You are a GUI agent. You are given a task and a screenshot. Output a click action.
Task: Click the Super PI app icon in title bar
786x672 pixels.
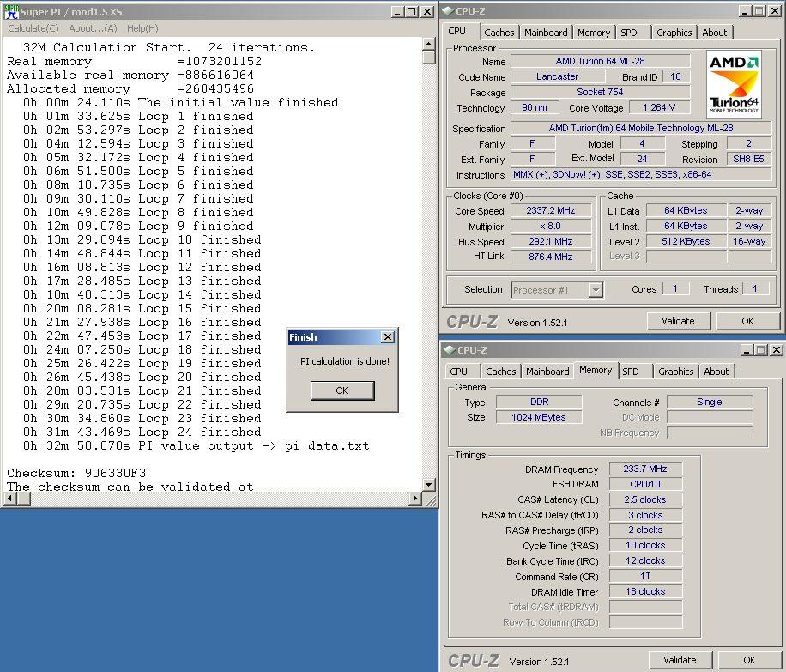11,11
